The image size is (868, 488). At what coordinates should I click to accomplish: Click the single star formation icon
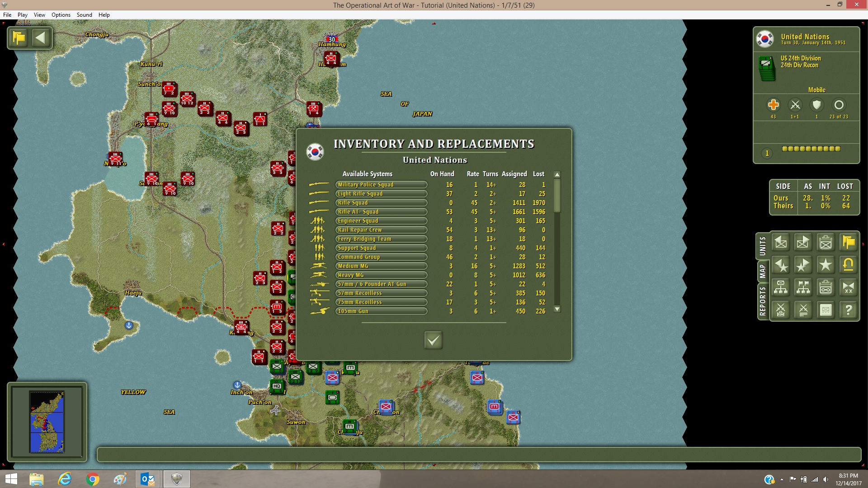coord(826,265)
